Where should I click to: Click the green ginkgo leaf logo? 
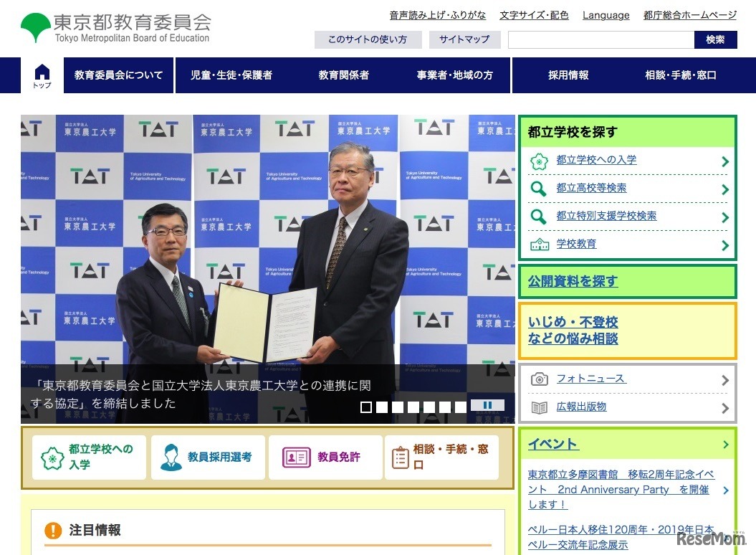pyautogui.click(x=36, y=27)
